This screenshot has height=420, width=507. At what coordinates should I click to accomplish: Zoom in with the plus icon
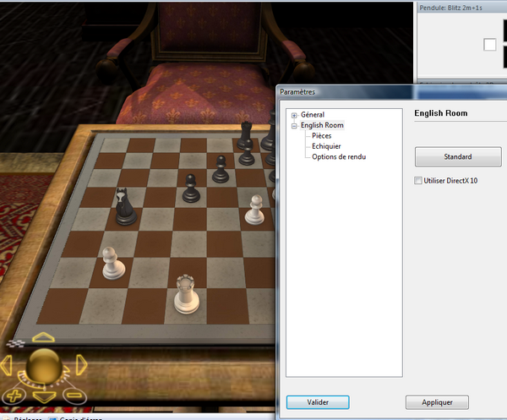point(14,395)
